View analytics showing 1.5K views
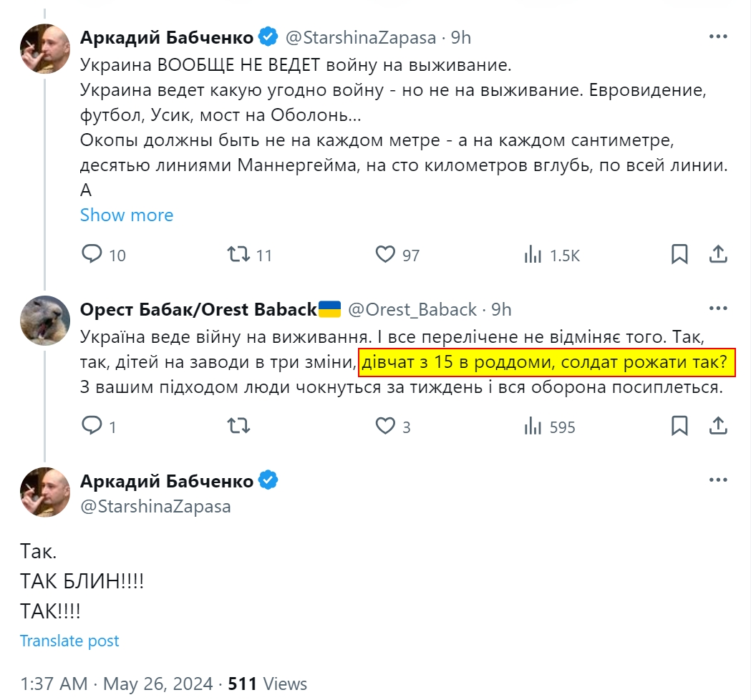Viewport: 751px width, 700px height. pos(533,254)
